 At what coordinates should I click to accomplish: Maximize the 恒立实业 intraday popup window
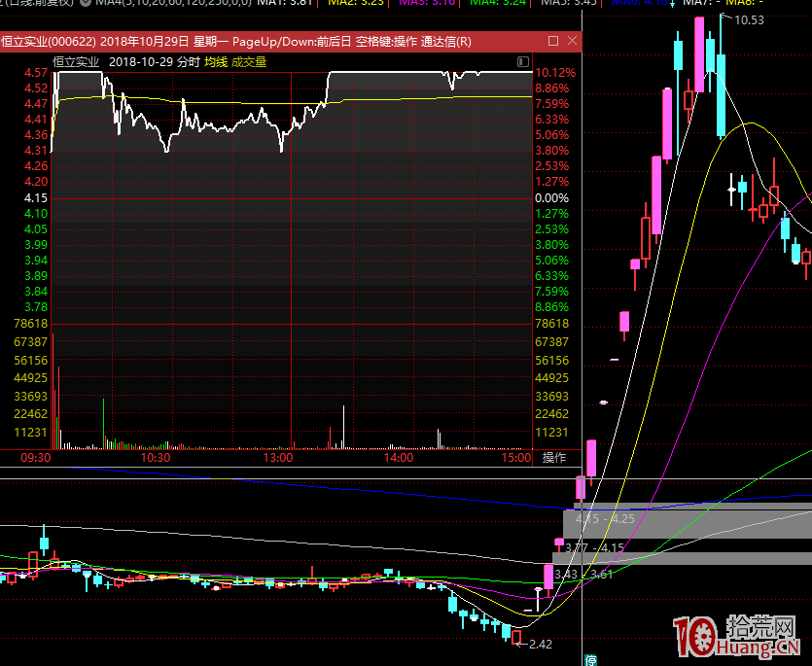click(x=552, y=42)
